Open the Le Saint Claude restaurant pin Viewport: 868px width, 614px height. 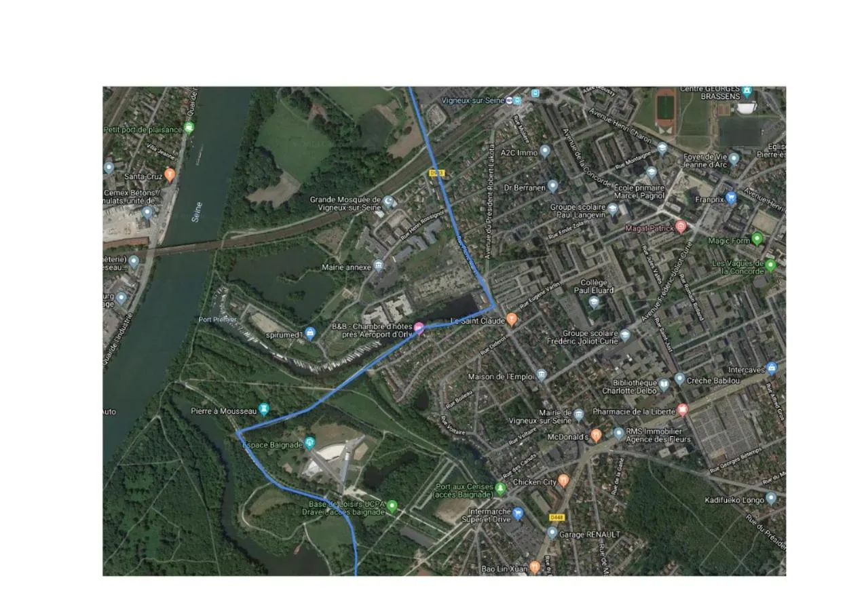click(x=512, y=319)
